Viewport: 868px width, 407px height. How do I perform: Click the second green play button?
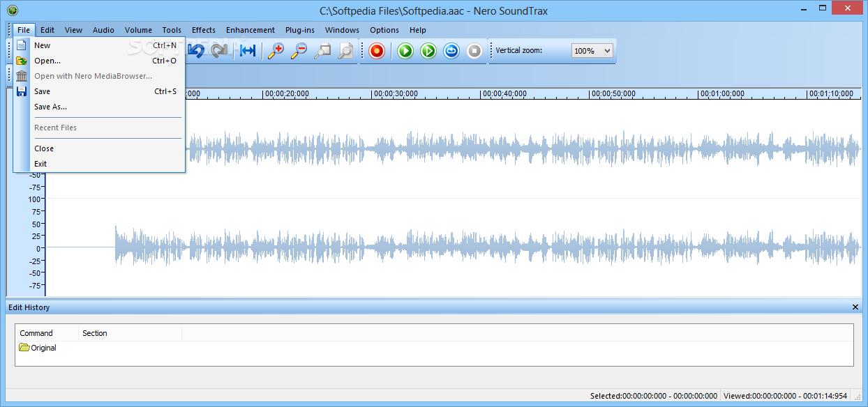428,51
